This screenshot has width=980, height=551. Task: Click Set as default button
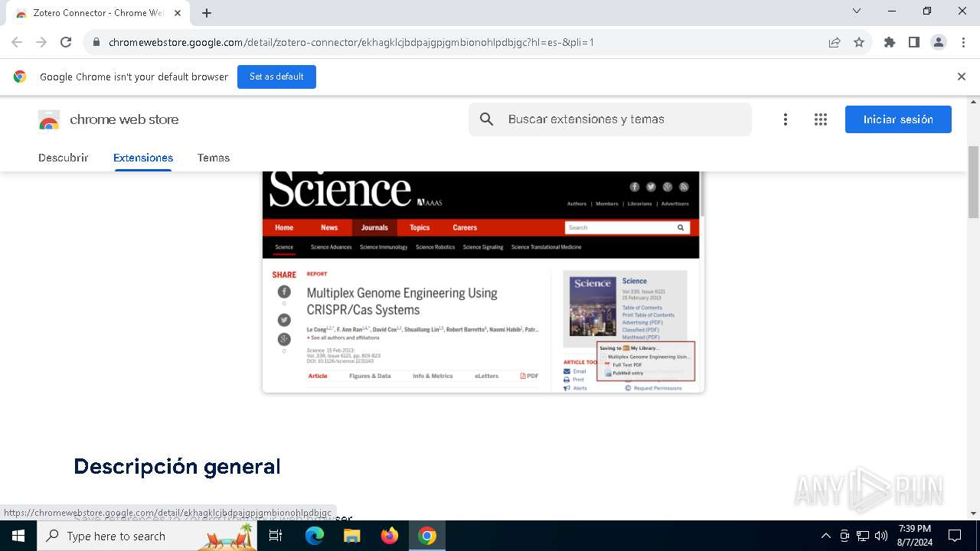(x=276, y=77)
